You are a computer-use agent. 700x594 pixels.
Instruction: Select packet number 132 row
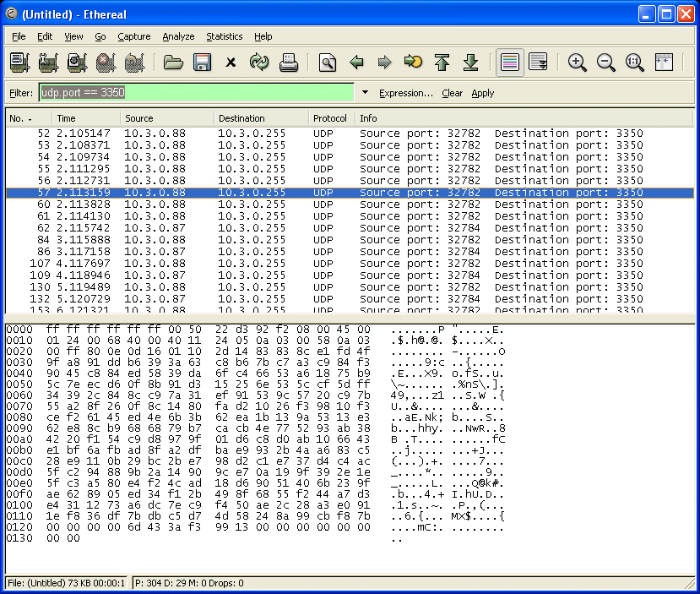tap(350, 299)
